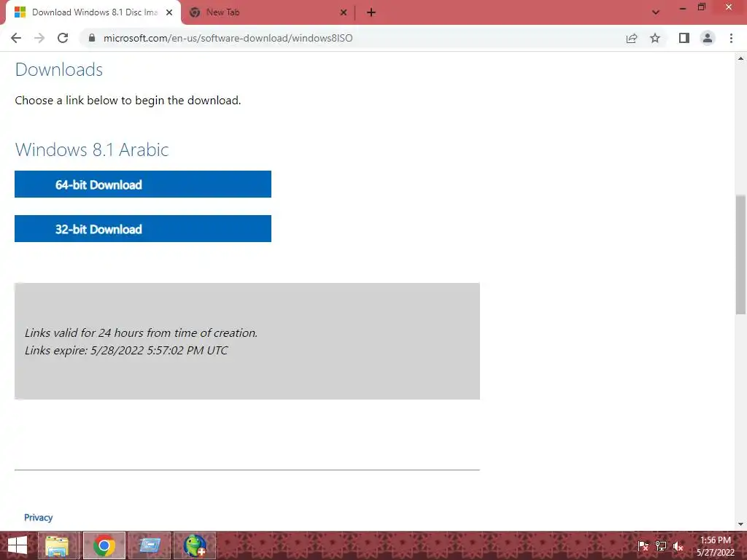Open the globe download manager taskbar icon

point(195,545)
